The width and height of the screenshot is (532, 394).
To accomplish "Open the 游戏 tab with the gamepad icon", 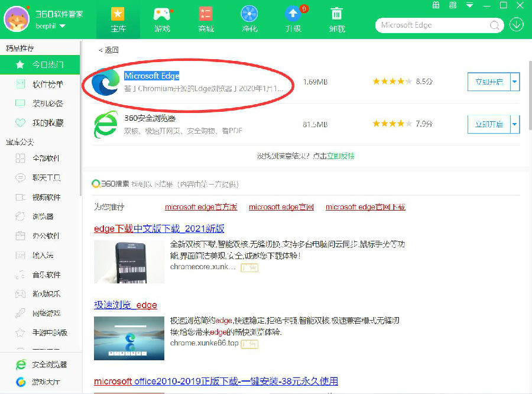I will [162, 20].
